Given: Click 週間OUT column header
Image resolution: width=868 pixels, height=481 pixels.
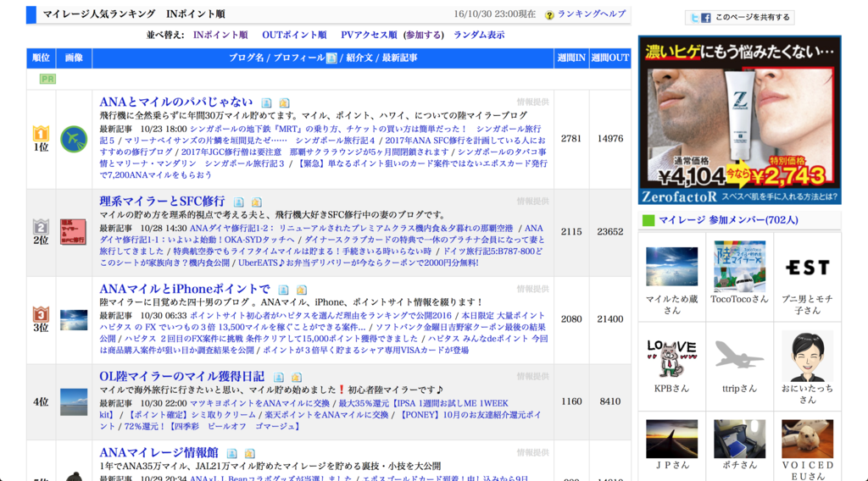Looking at the screenshot, I should (610, 58).
